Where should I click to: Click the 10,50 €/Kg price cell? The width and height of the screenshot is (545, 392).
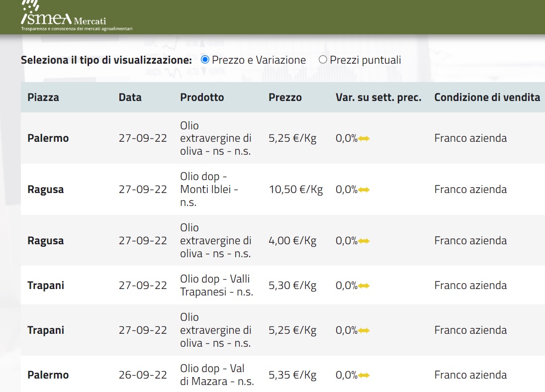tap(295, 190)
